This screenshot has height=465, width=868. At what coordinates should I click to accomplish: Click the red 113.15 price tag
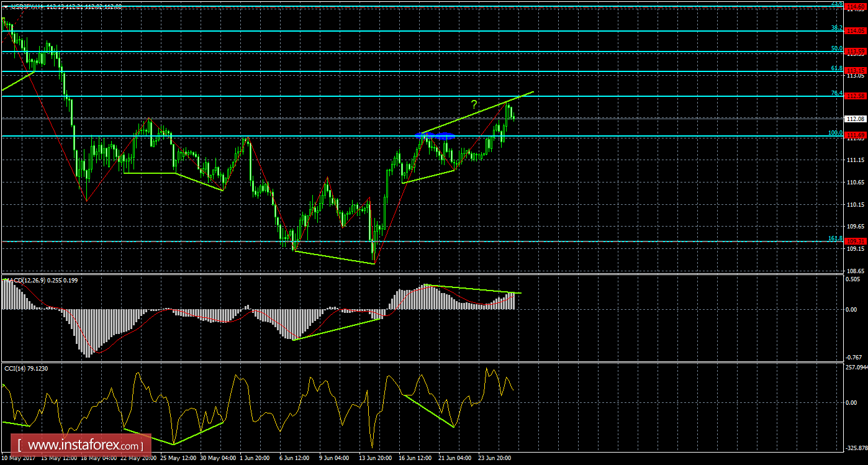click(x=856, y=71)
